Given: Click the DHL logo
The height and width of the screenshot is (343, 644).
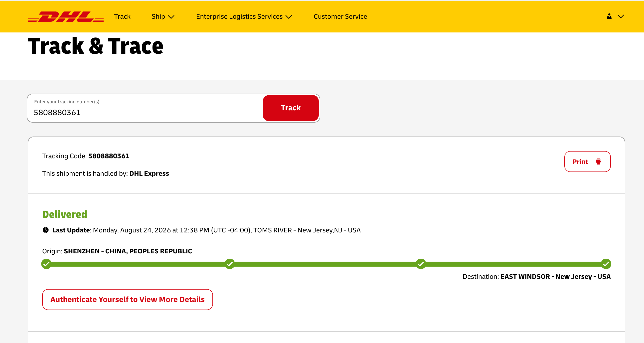Looking at the screenshot, I should coord(65,16).
